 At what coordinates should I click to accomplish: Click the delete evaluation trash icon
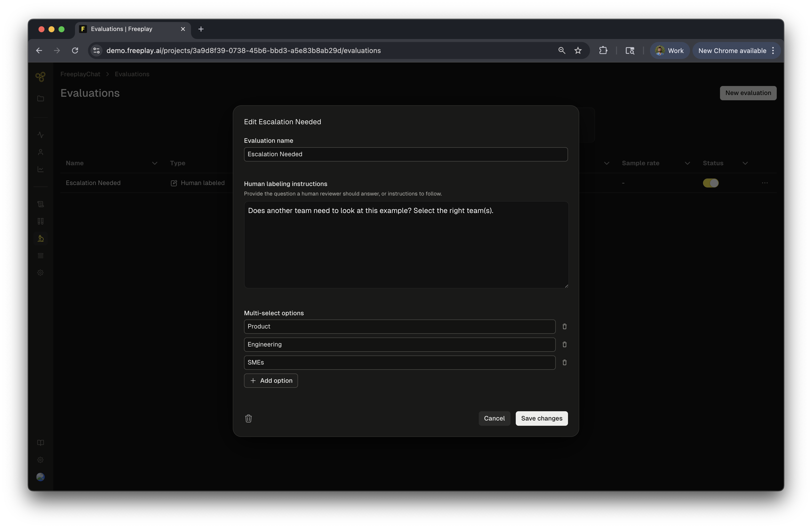[248, 418]
